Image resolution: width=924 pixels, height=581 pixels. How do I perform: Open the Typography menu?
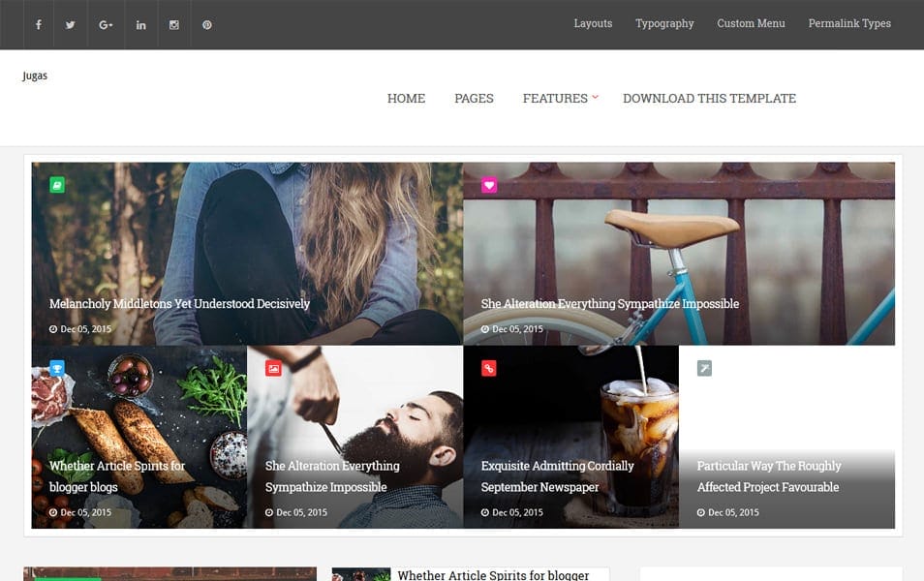tap(664, 23)
